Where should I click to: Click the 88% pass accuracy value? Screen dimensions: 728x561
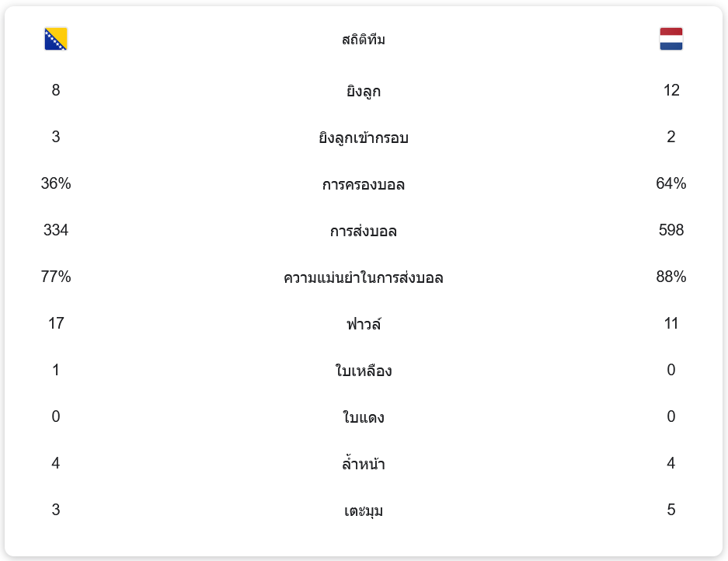click(x=671, y=277)
